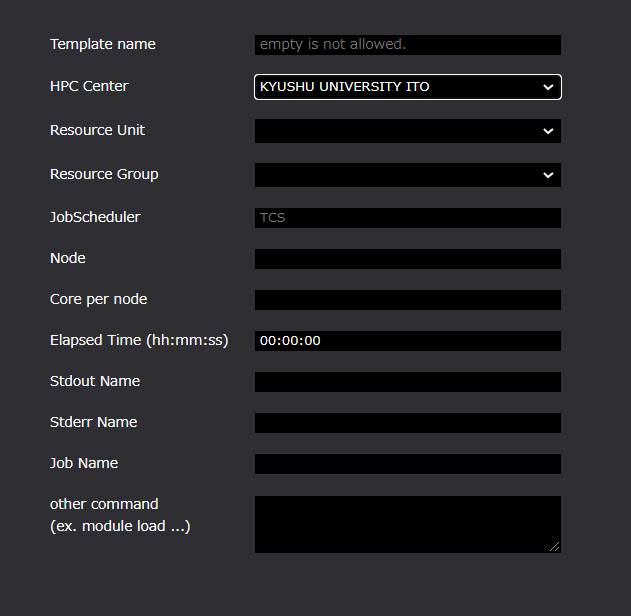Click the "Resource Unit" label

[x=97, y=130]
